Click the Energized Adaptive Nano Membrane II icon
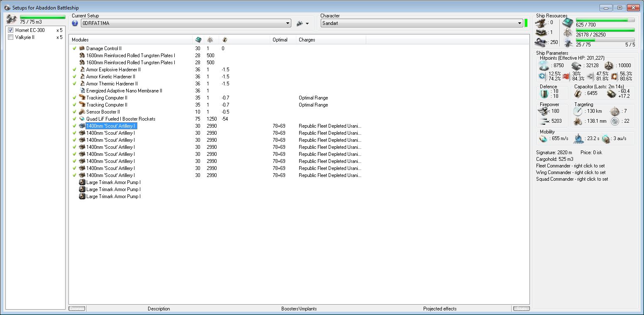 [82, 91]
